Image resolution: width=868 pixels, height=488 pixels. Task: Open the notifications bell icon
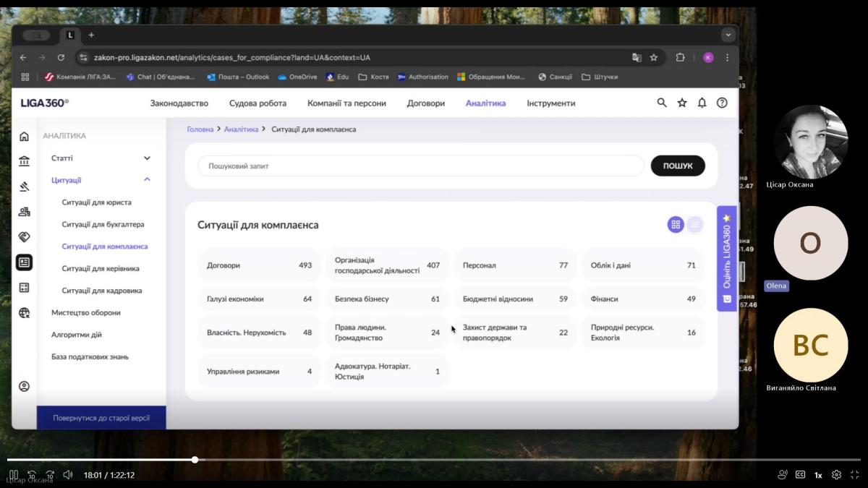tap(702, 103)
